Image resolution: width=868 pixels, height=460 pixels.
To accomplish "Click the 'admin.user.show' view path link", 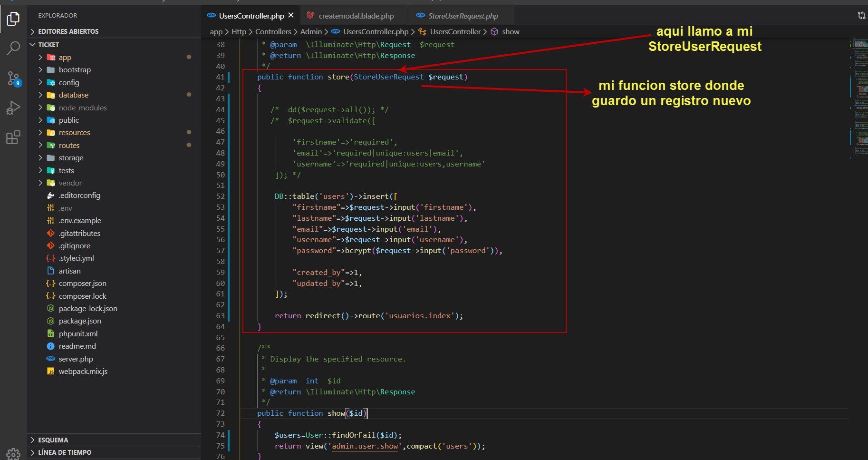I will click(365, 446).
